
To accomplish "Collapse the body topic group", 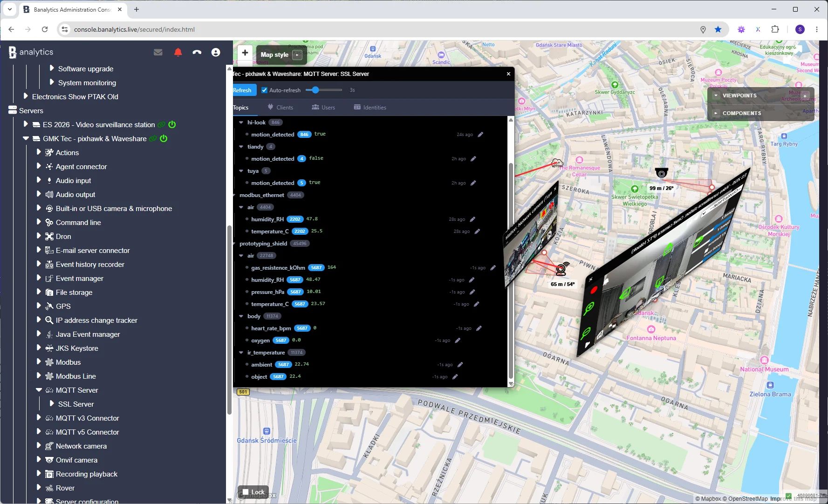I will point(241,316).
